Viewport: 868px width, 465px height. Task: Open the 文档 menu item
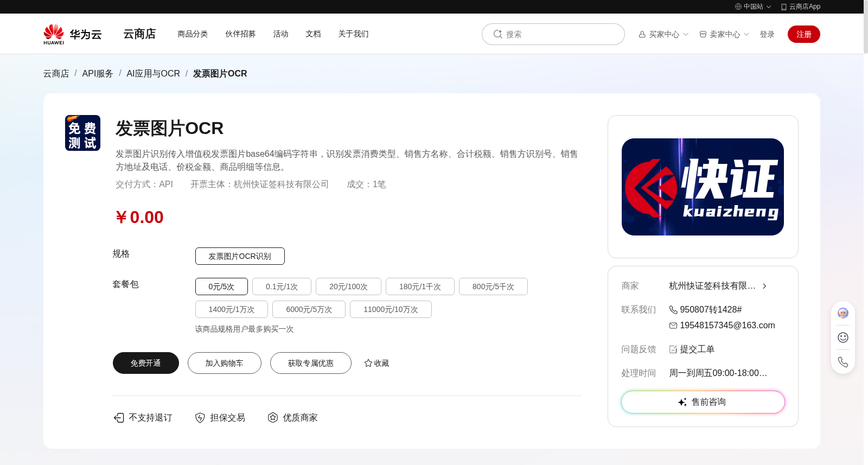click(x=313, y=34)
